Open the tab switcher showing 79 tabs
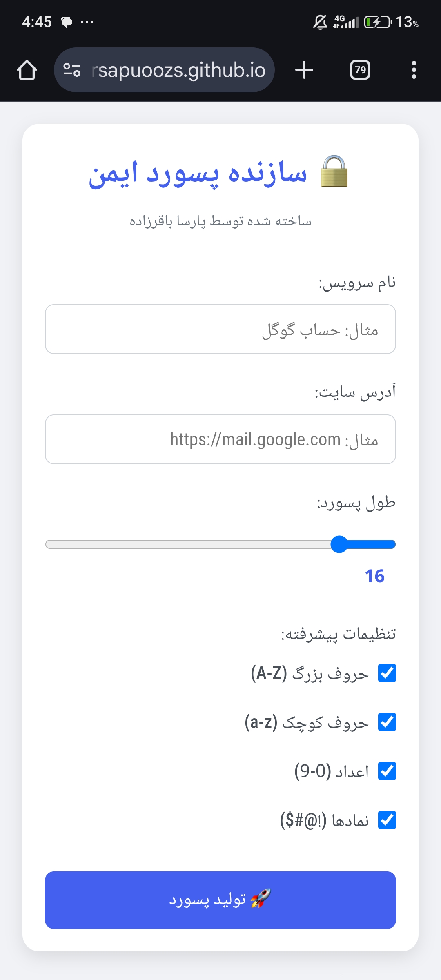Screen dimensions: 441x980 (360, 70)
